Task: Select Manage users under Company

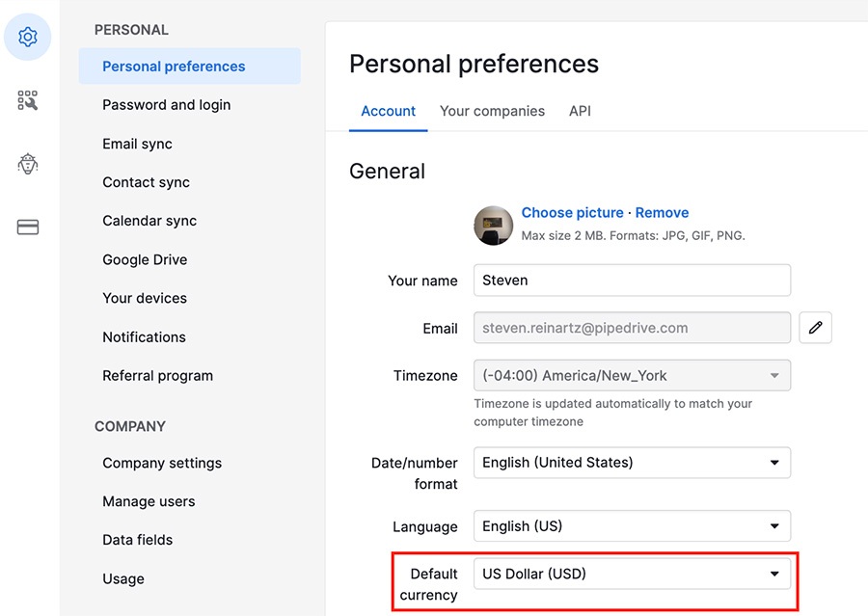Action: click(x=149, y=501)
